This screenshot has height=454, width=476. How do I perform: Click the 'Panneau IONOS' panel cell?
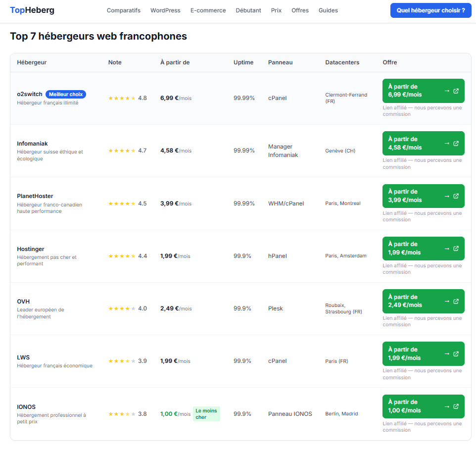[x=290, y=414]
